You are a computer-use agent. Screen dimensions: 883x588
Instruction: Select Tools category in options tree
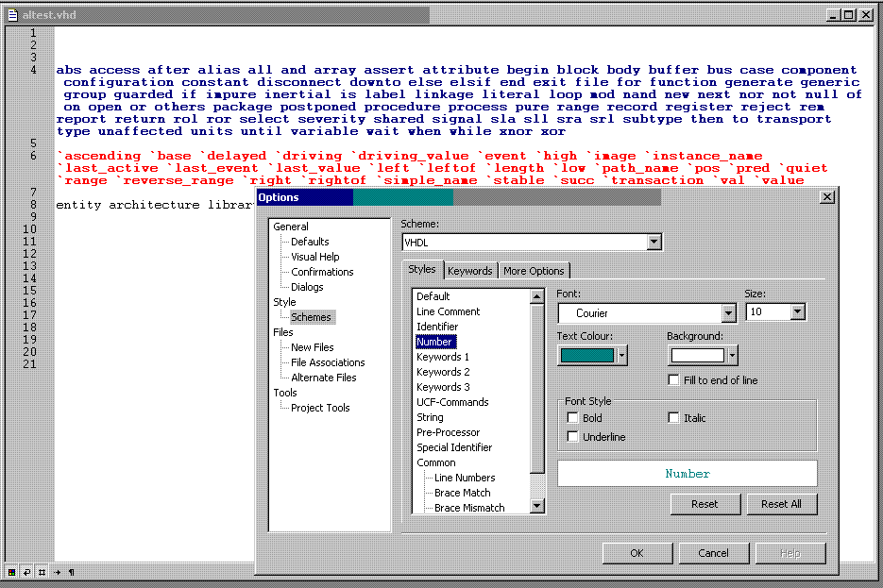click(285, 393)
